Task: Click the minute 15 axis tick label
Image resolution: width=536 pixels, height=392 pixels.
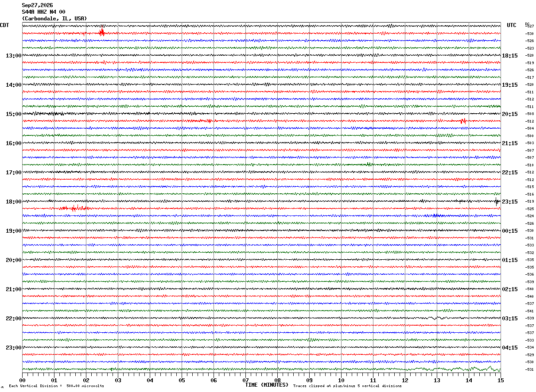Action: pyautogui.click(x=501, y=380)
